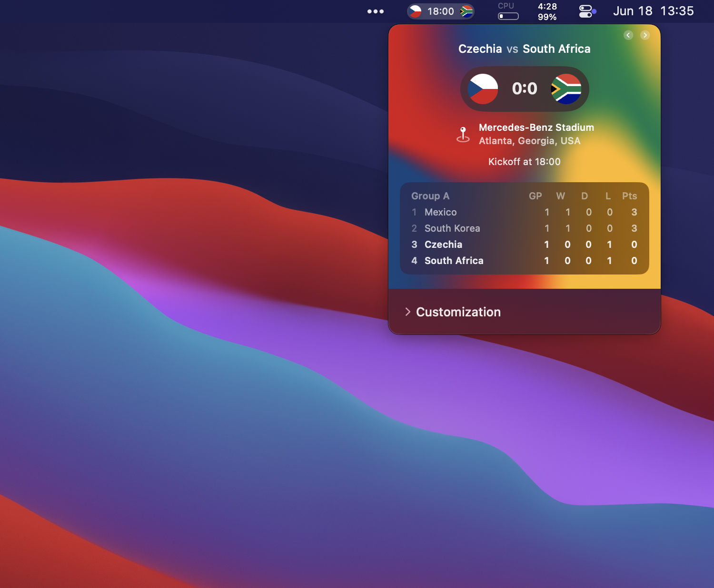
Task: Open Control Center from the menu bar
Action: point(587,11)
